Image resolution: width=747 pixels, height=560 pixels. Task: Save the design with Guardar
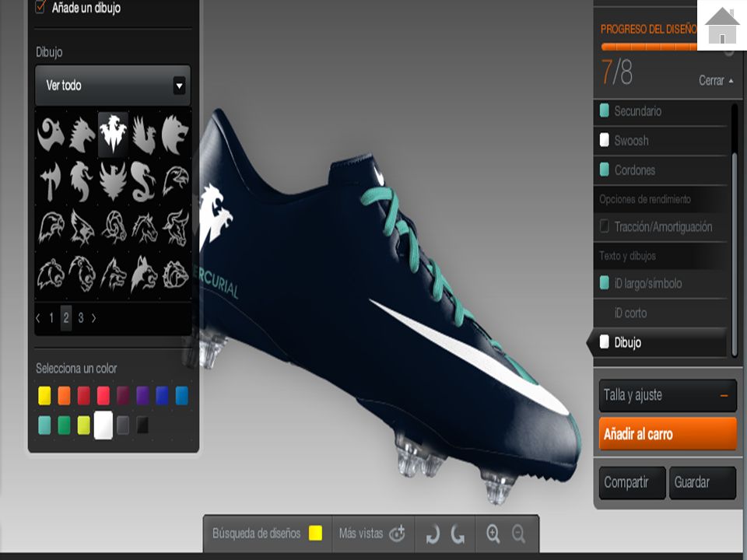pos(703,482)
